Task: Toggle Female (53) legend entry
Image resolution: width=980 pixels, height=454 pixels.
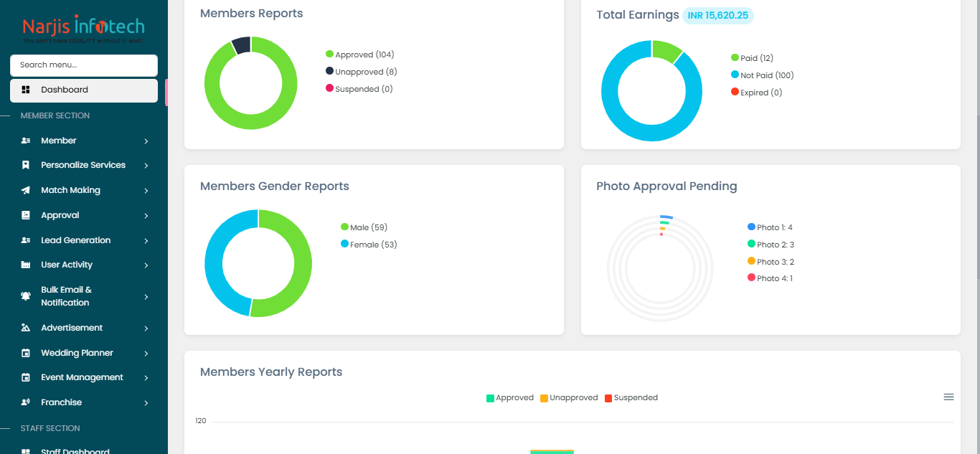Action: (369, 245)
